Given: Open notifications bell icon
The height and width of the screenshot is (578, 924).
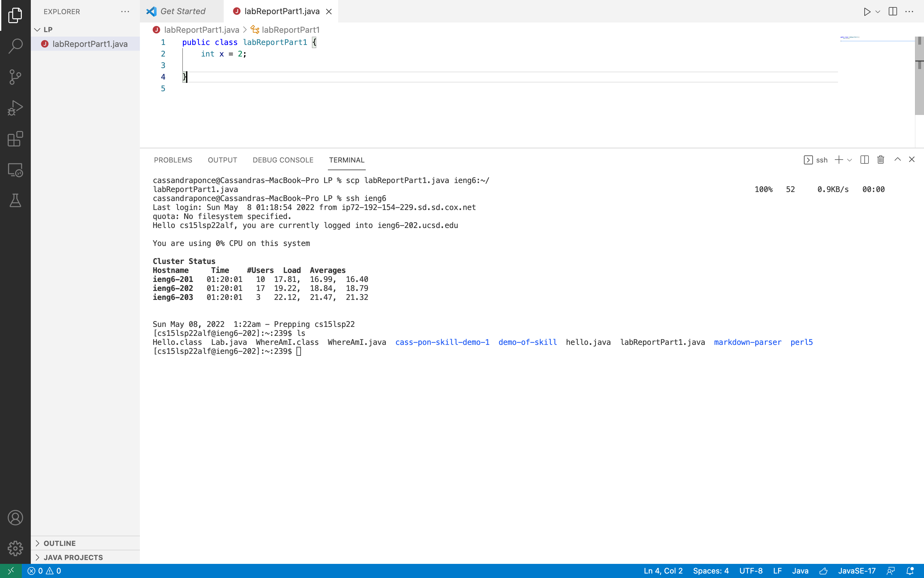Looking at the screenshot, I should [x=910, y=571].
